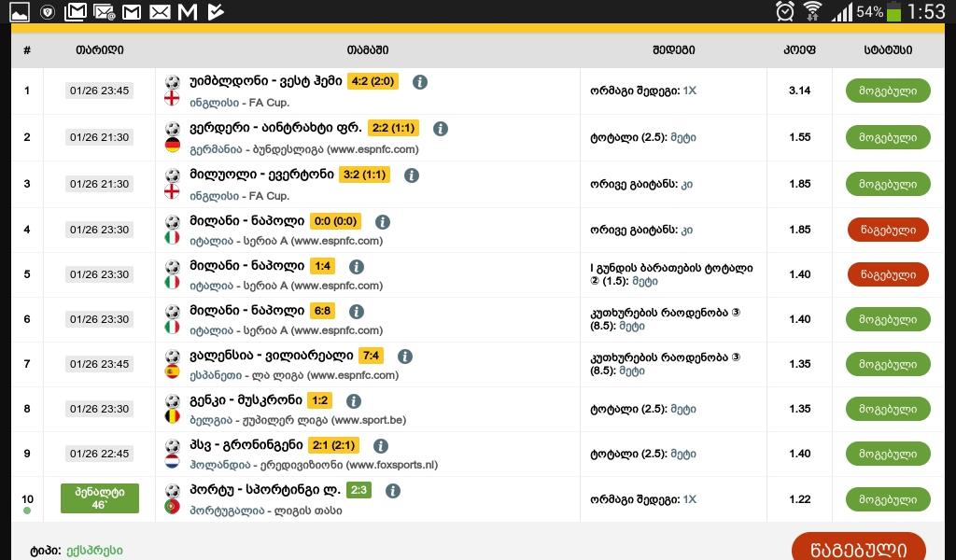The height and width of the screenshot is (560, 956).
Task: Click 4:2 (2:0) score badge
Action: 373,81
